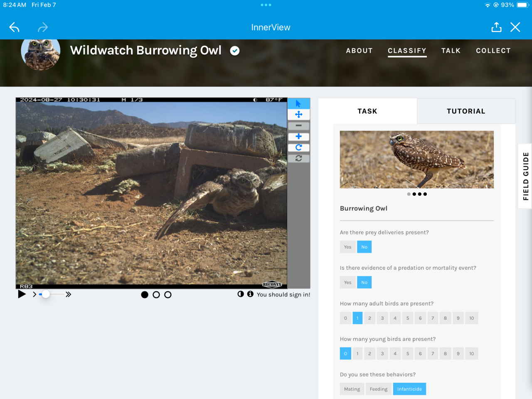Open the FIELD GUIDE side tab
This screenshot has height=399, width=532.
click(x=526, y=176)
